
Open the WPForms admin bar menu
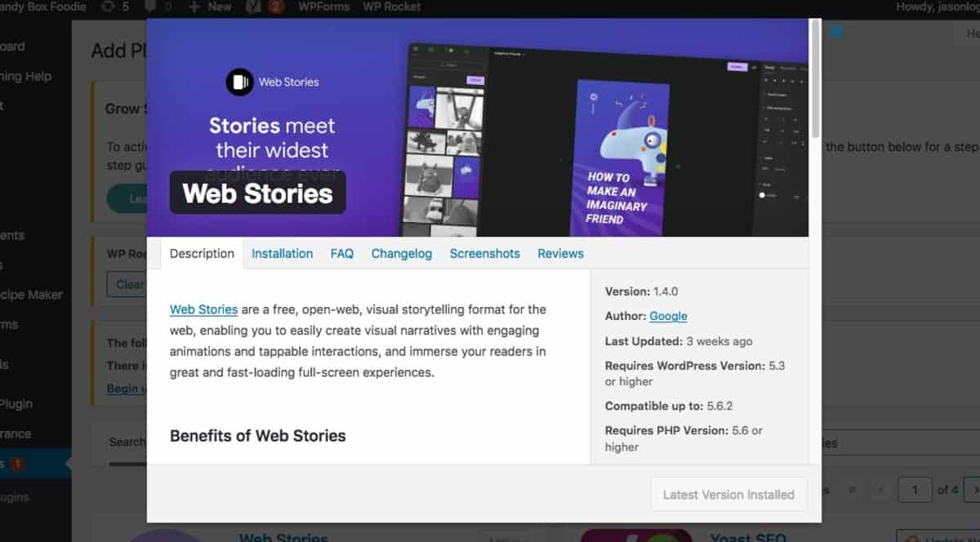pos(323,7)
